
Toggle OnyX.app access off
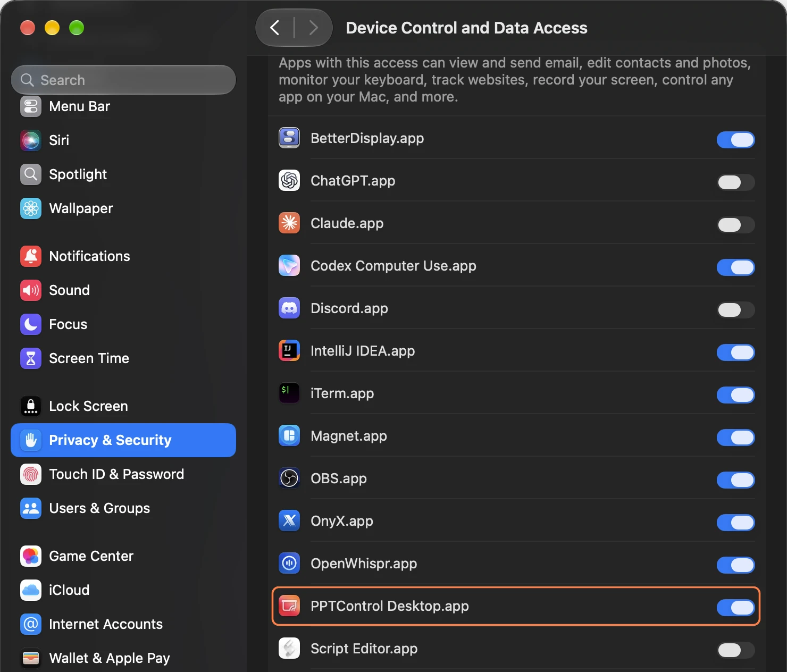coord(735,523)
